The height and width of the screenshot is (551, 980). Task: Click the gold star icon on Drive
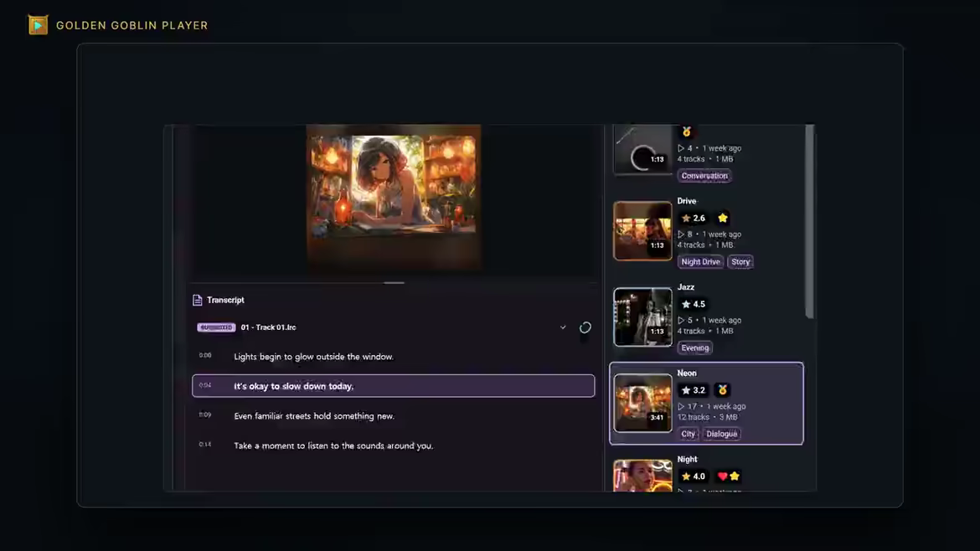723,218
